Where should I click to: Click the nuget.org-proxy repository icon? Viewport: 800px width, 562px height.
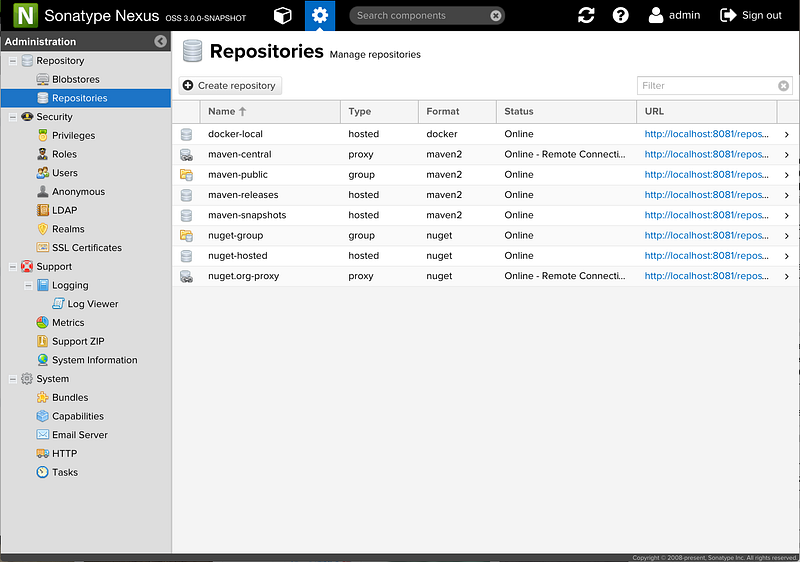click(x=186, y=276)
